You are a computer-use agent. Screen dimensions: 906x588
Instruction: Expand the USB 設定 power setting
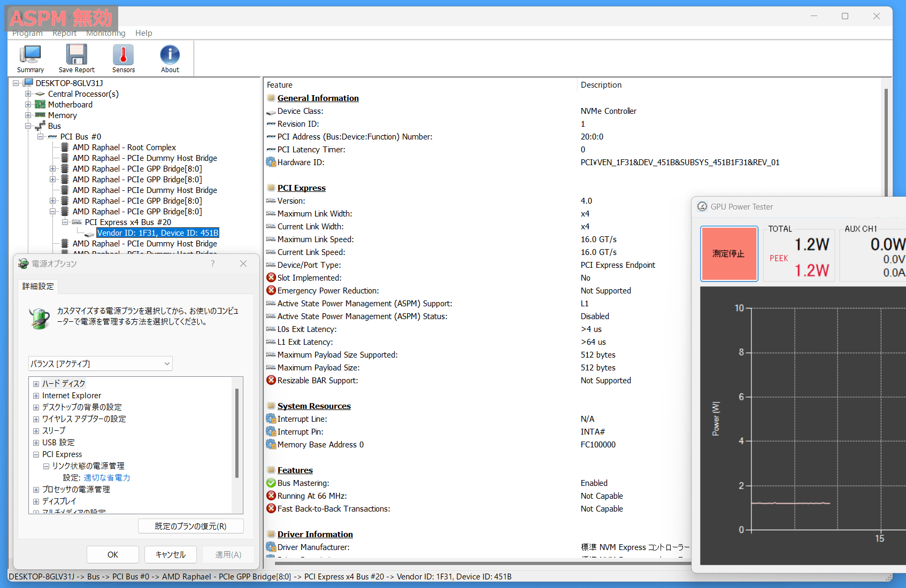(x=36, y=443)
